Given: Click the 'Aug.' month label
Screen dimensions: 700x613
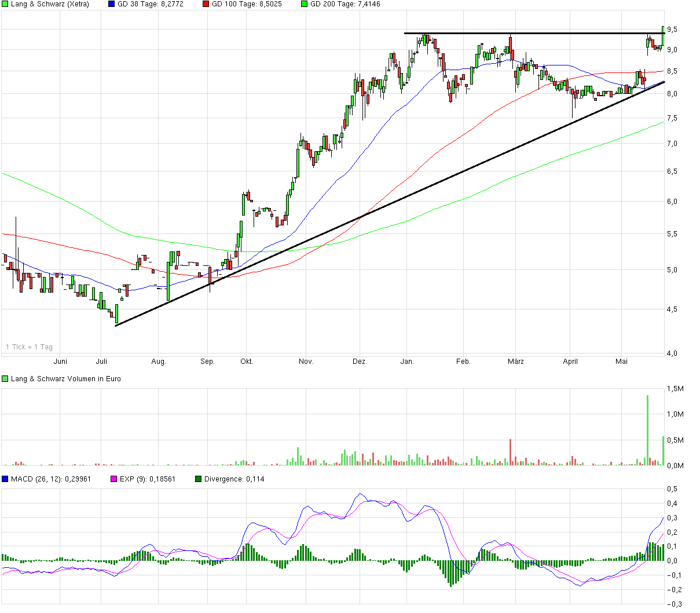Looking at the screenshot, I should [x=159, y=362].
